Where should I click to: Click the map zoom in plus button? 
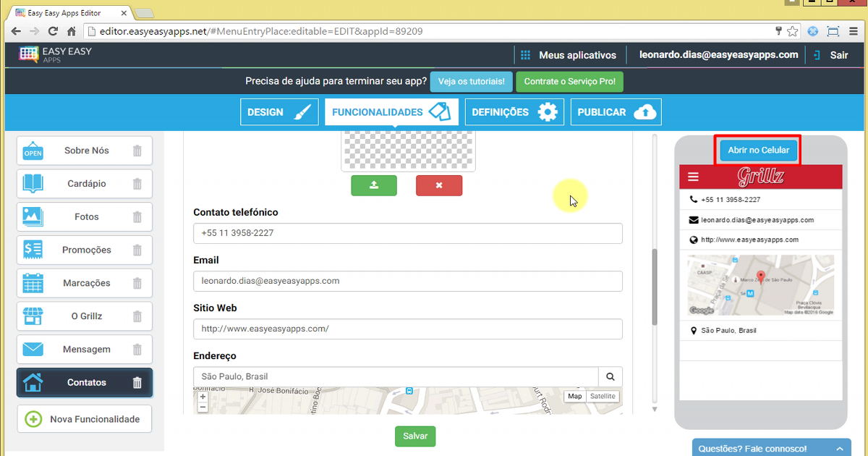click(x=203, y=397)
